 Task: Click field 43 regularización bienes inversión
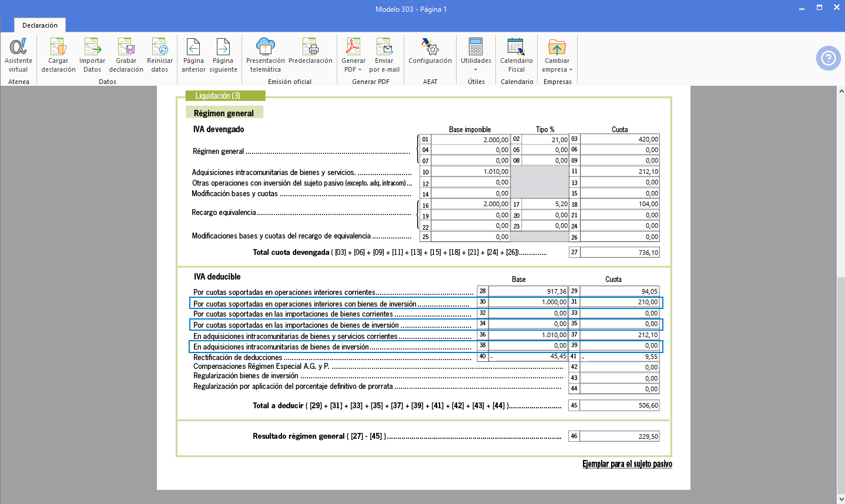tap(619, 378)
